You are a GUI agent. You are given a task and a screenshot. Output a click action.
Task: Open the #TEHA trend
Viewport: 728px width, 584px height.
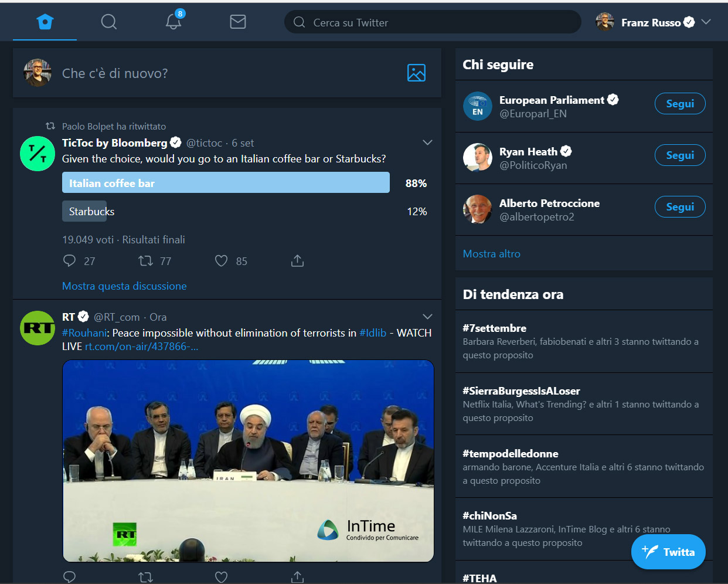(x=479, y=578)
